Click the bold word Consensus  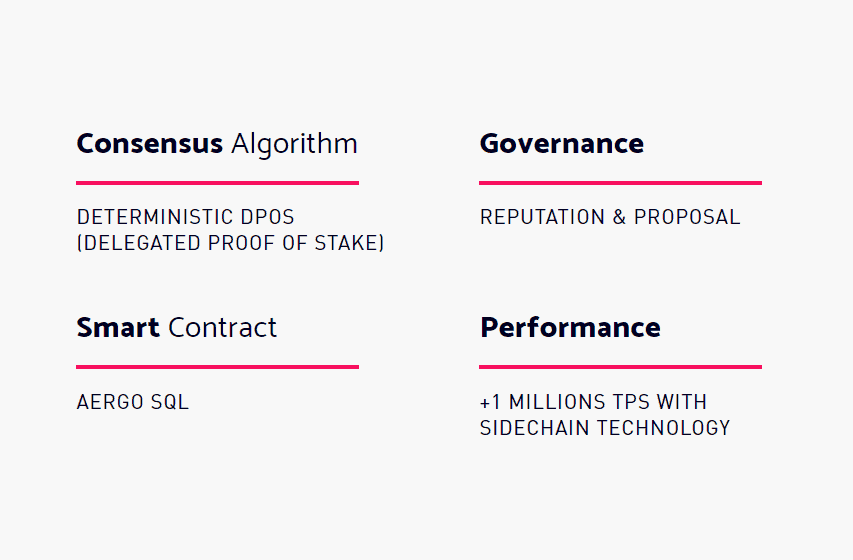click(150, 144)
